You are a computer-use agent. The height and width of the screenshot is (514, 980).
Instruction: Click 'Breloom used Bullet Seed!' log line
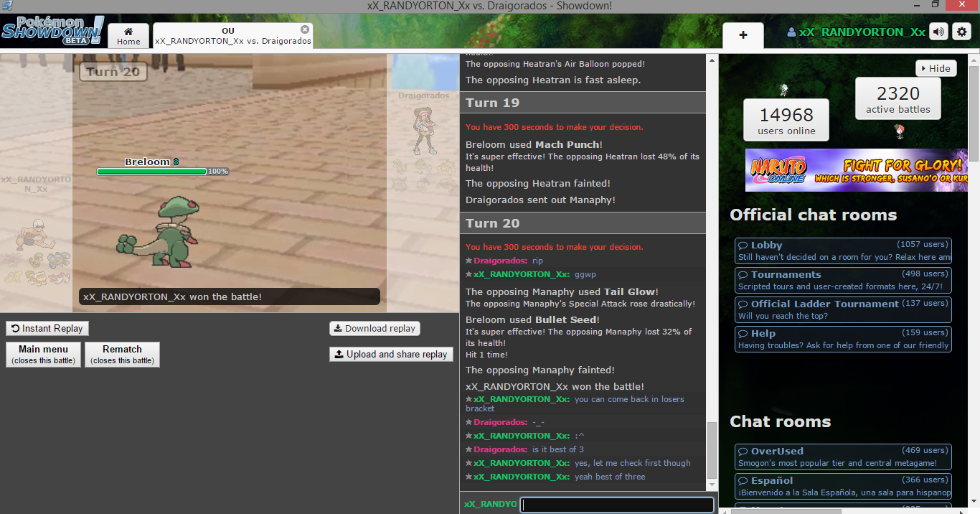532,319
